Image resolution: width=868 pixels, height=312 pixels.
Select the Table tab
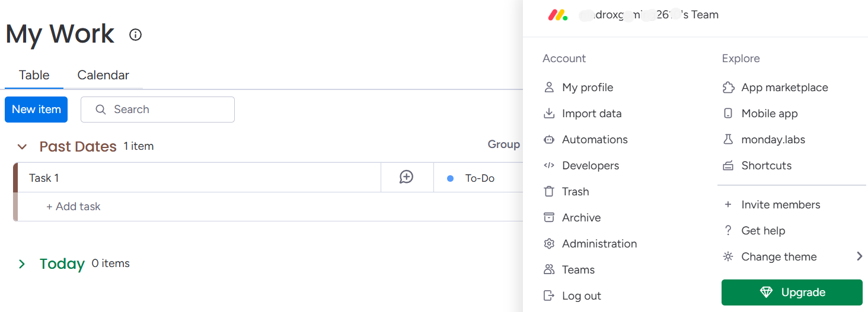tap(34, 75)
